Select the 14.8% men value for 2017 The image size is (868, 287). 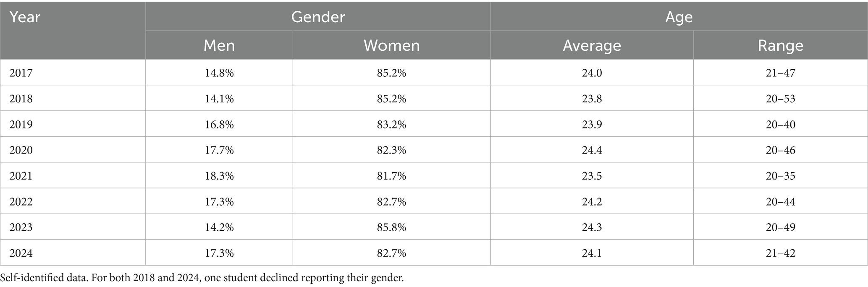point(219,73)
